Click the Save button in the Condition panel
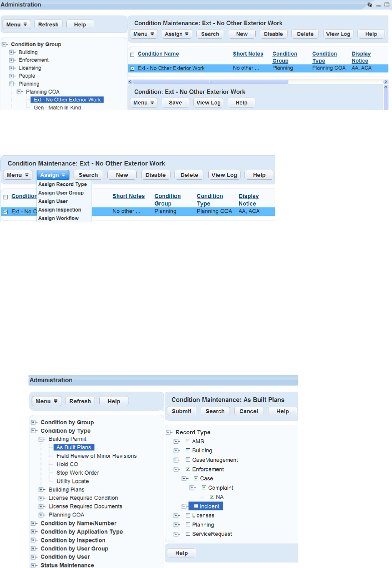Viewport: 392px width, 568px height. pos(175,103)
